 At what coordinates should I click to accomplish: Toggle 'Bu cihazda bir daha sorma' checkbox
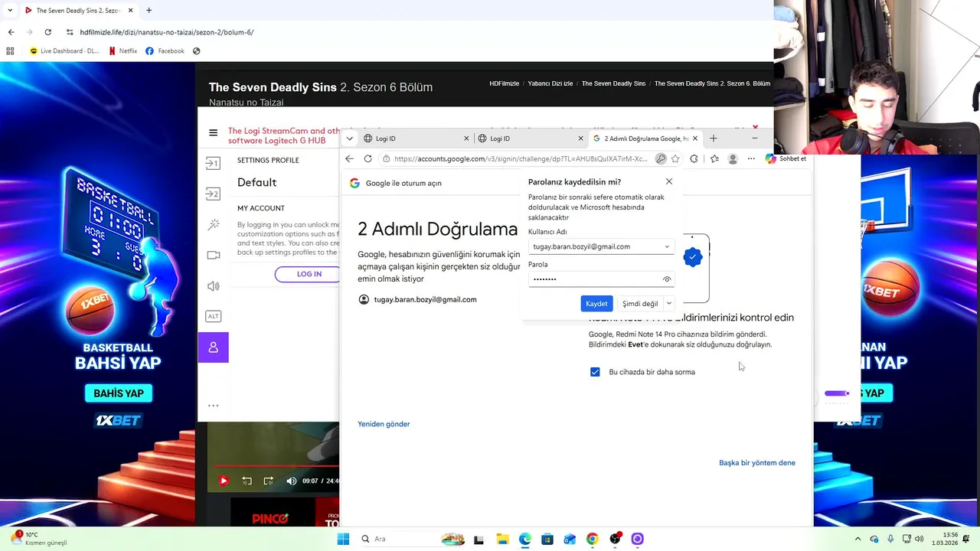point(595,372)
